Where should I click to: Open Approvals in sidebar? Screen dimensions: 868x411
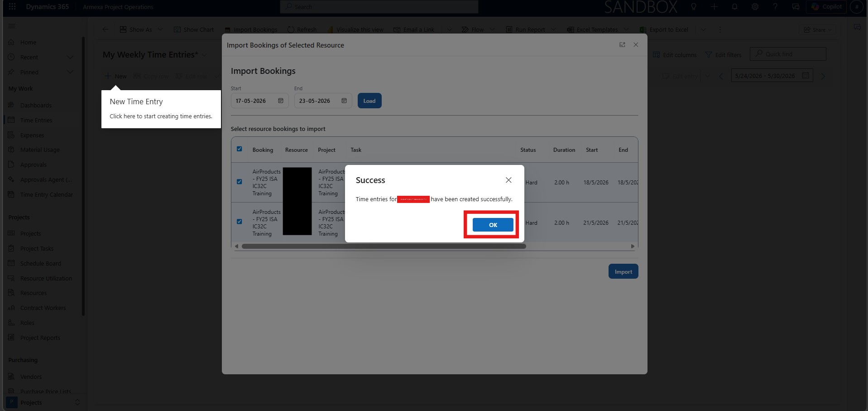33,164
